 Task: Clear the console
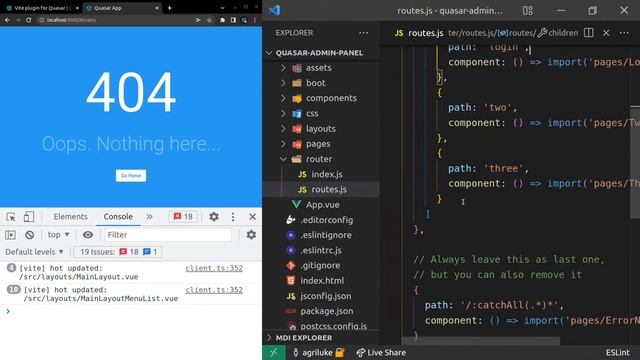[29, 235]
